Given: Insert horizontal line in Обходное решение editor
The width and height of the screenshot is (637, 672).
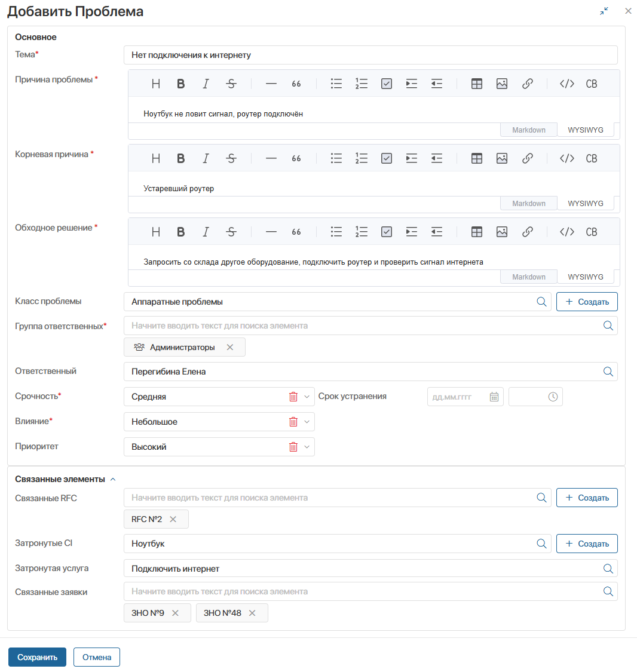Looking at the screenshot, I should 271,232.
